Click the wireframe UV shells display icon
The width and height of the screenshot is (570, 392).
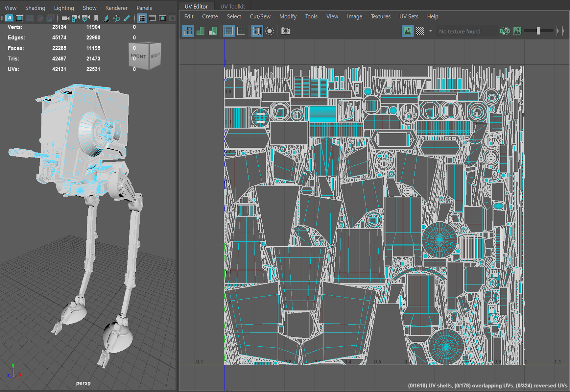coord(188,31)
